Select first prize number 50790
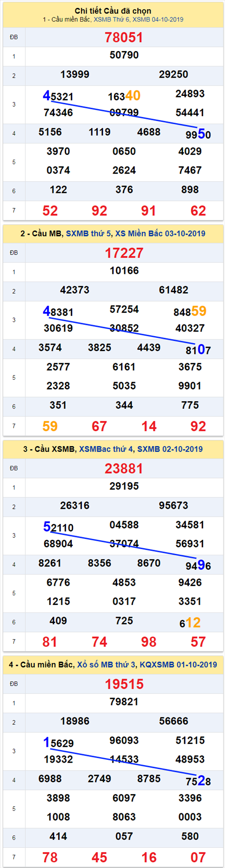The height and width of the screenshot is (868, 225). [124, 55]
